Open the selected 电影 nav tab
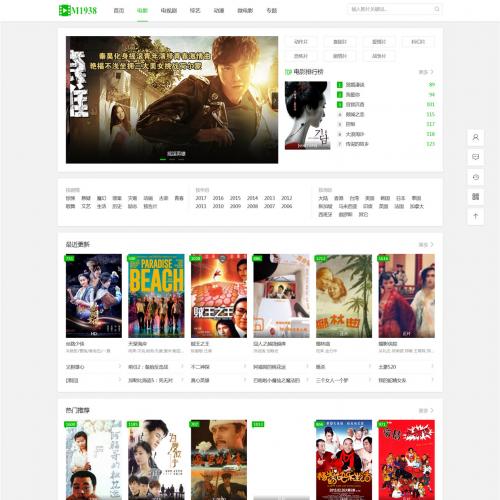This screenshot has width=500, height=500. pos(142,11)
